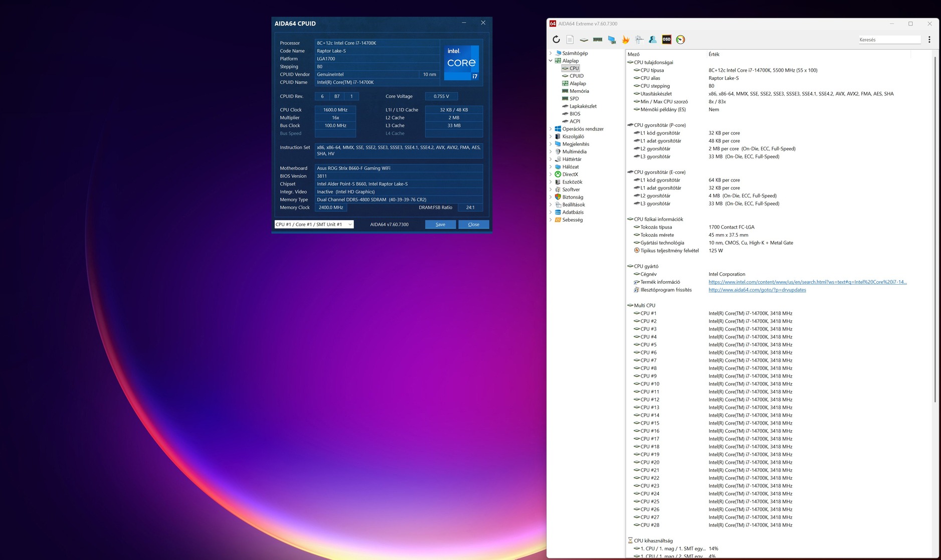
Task: Click Close button in AIDA64 CPUID
Action: tap(473, 224)
